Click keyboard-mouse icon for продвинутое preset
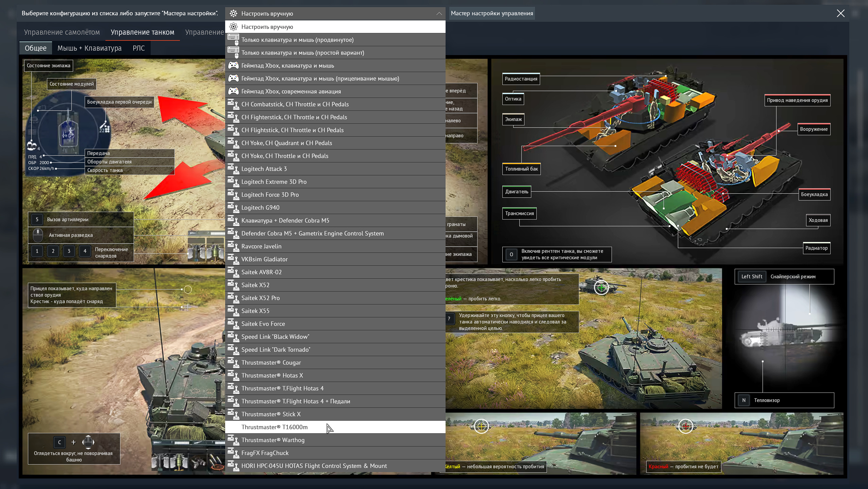 tap(233, 39)
